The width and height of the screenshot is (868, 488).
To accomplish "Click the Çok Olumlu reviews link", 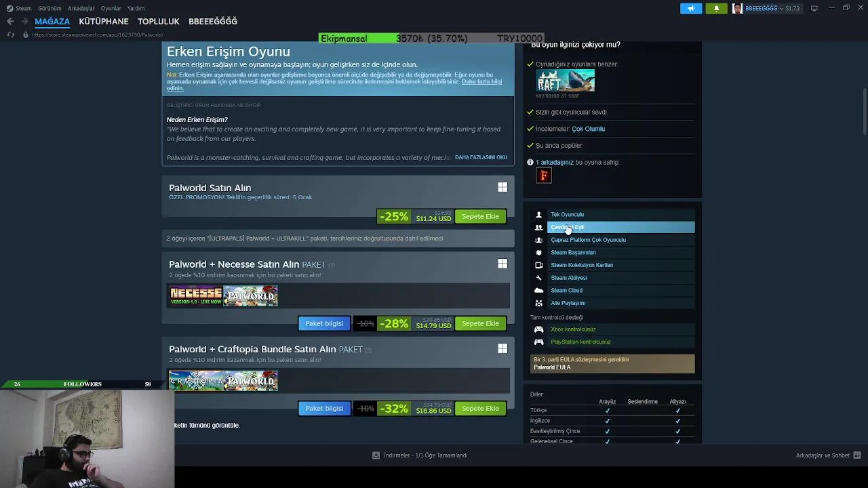I will (x=588, y=129).
